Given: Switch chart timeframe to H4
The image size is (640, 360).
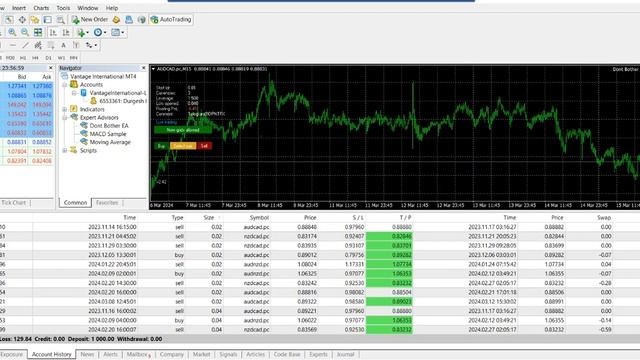Looking at the screenshot, I should point(36,58).
